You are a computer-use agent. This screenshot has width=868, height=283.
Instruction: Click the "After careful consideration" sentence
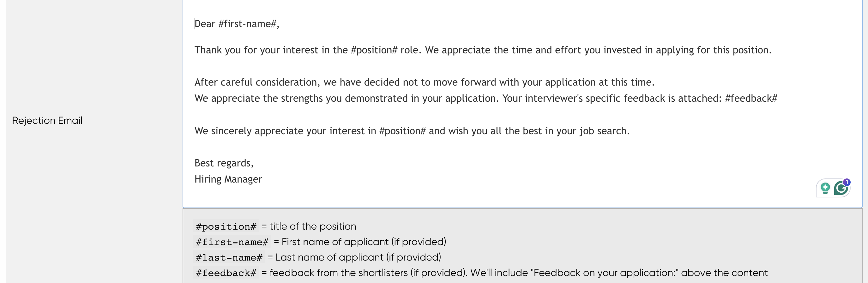pyautogui.click(x=424, y=82)
